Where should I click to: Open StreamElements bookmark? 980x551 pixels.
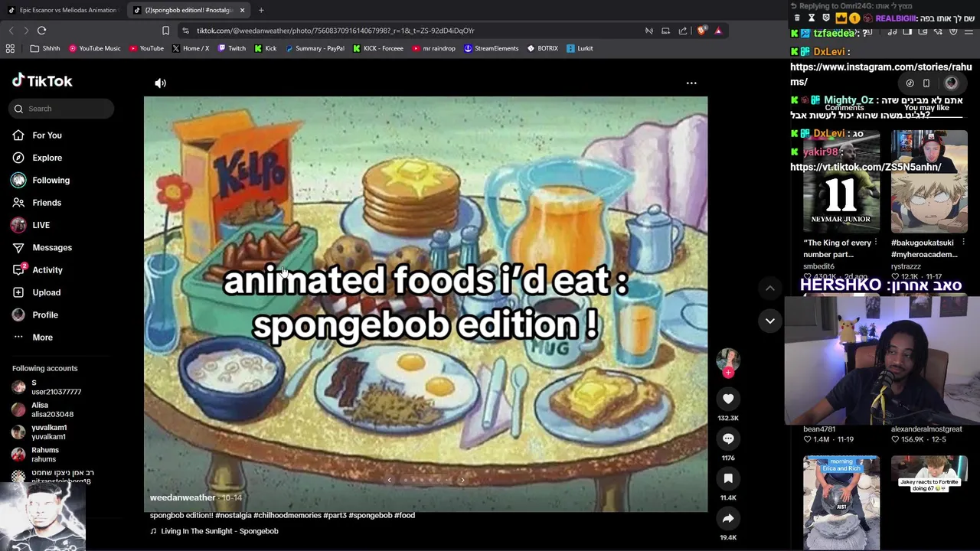[492, 48]
